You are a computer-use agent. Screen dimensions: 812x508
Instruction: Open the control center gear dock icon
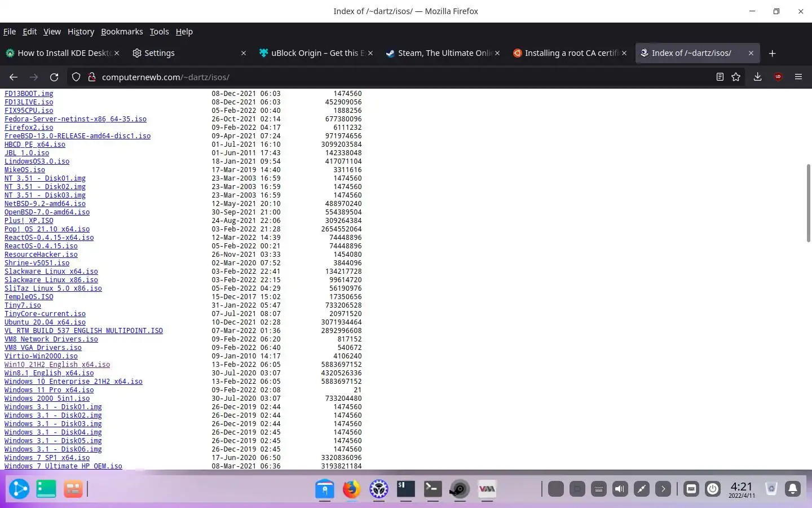[379, 489]
